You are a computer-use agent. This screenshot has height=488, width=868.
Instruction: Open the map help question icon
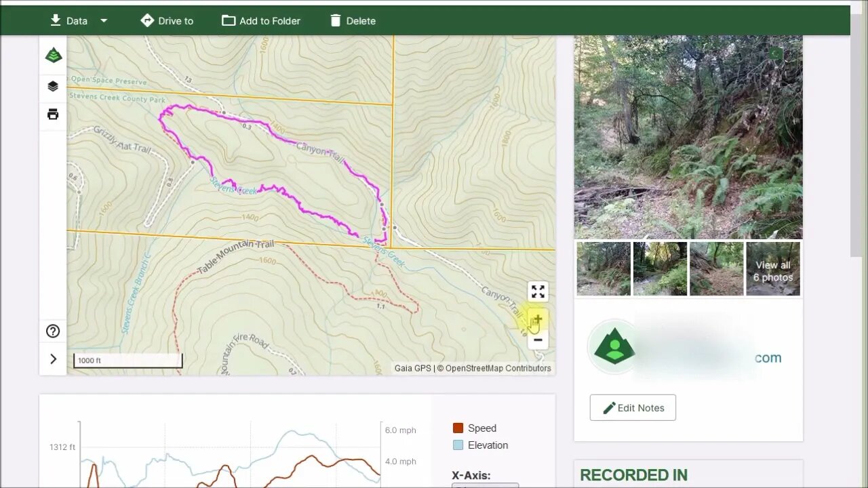[x=53, y=331]
